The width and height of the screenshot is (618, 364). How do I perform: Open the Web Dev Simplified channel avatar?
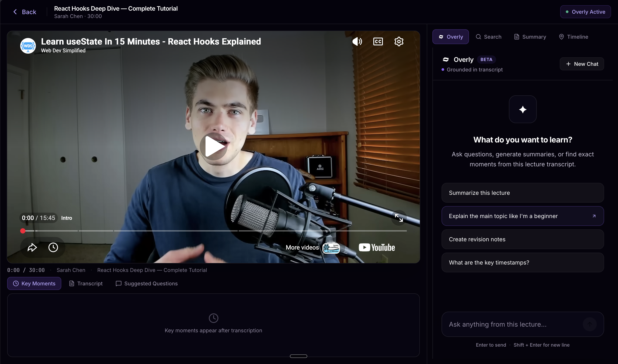point(28,46)
